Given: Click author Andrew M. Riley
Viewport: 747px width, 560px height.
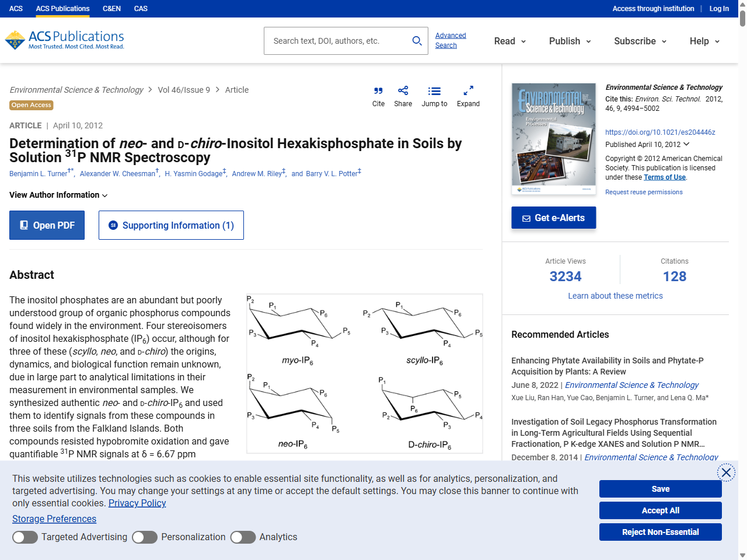Looking at the screenshot, I should click(x=257, y=174).
